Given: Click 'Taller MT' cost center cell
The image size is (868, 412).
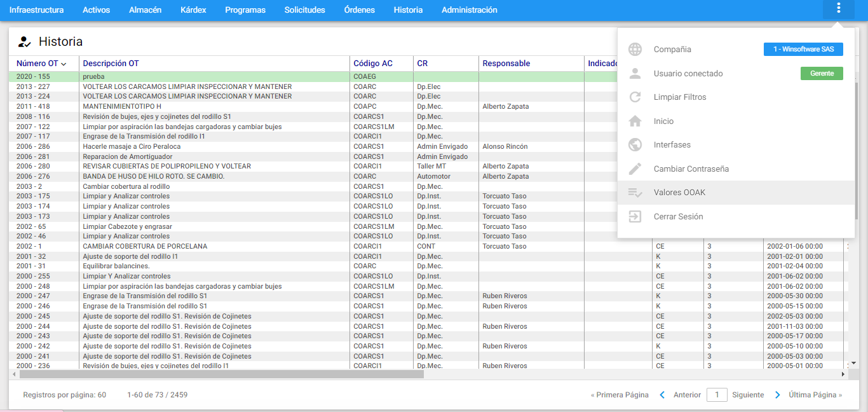Looking at the screenshot, I should pos(431,166).
